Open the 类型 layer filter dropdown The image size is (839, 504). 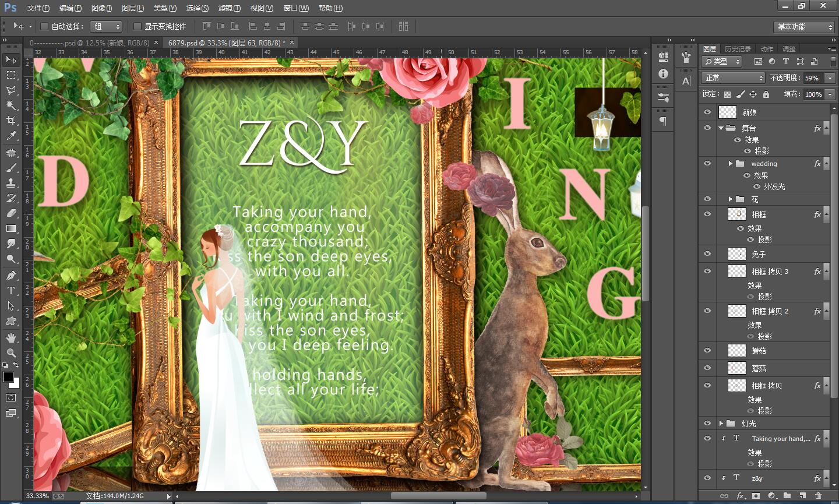coord(722,61)
